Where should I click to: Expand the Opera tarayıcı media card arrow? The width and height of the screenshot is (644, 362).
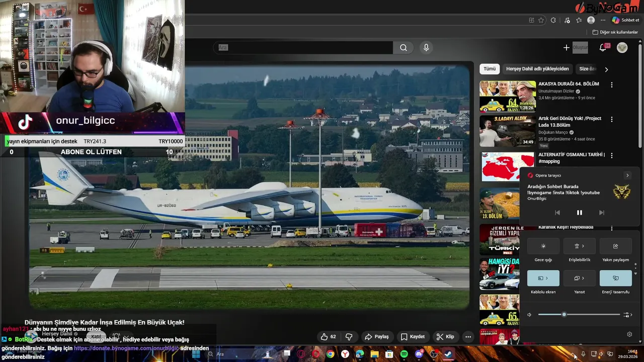pyautogui.click(x=627, y=175)
